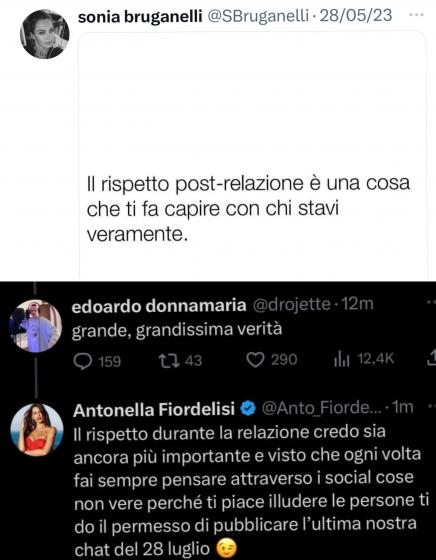This screenshot has height=560, width=436.
Task: Open the quoted 'Il rispetto post-relazione' card
Action: pyautogui.click(x=253, y=155)
